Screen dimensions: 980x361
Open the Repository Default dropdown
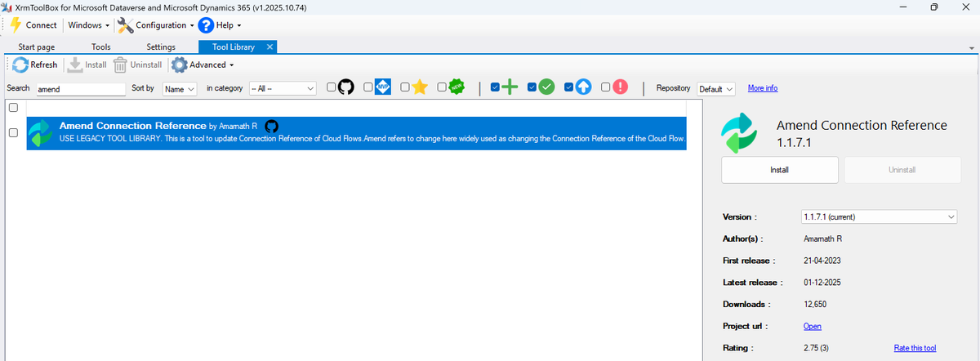716,88
